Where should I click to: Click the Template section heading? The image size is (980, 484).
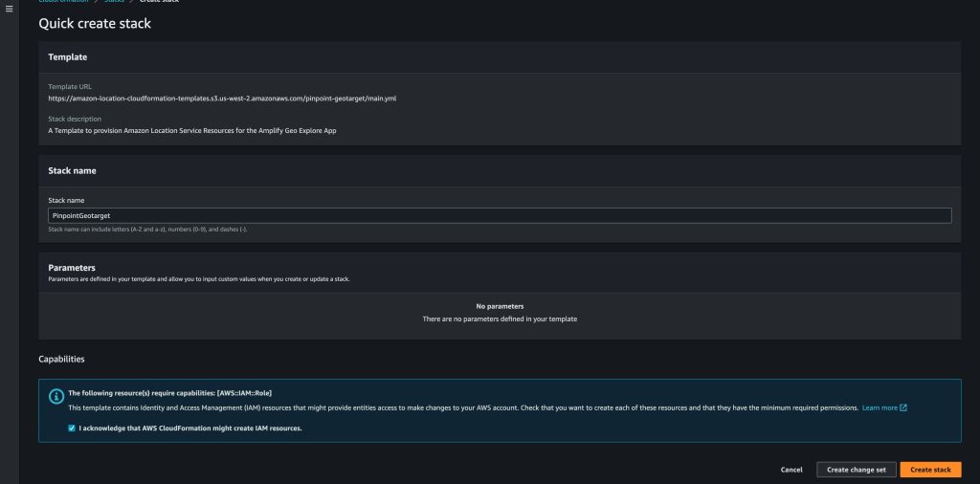(x=68, y=56)
